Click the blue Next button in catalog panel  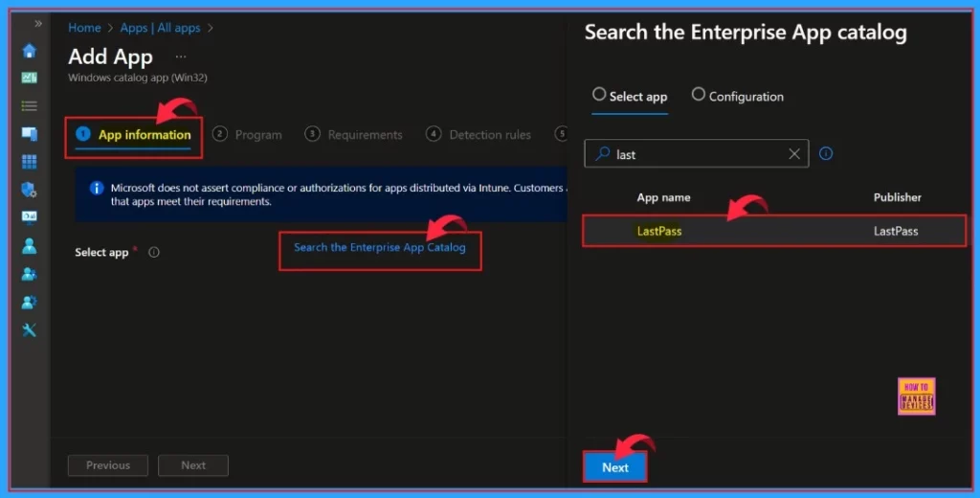pos(615,467)
